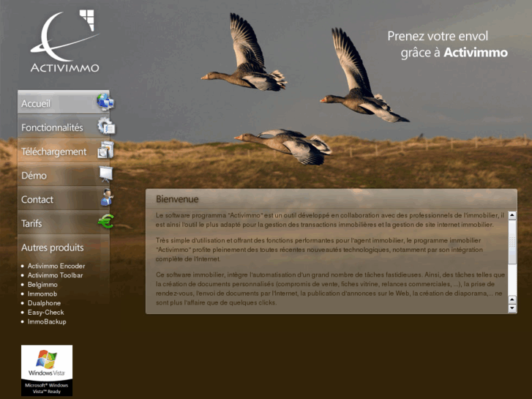Open the Activimmo Toolbar product link
The image size is (532, 399).
56,275
